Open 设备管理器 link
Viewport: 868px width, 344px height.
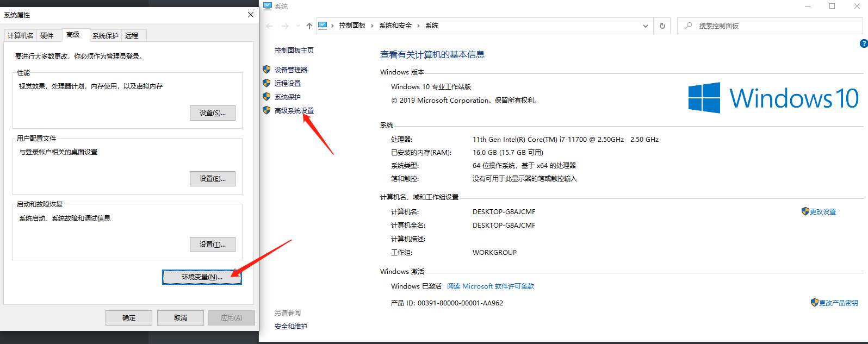291,70
